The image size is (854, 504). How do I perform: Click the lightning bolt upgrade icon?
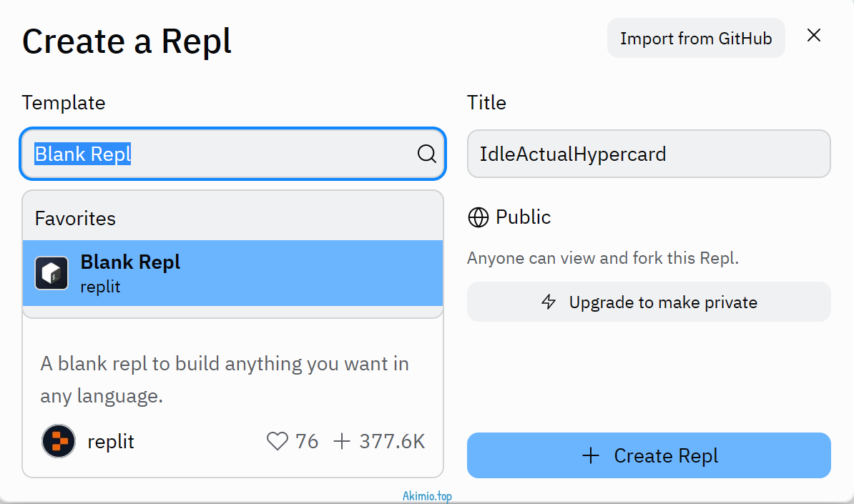tap(549, 302)
